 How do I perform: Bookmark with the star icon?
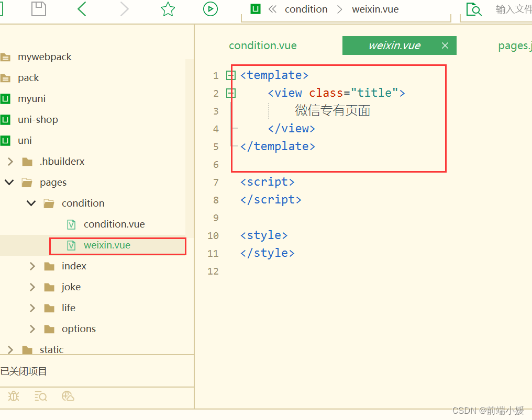point(168,9)
